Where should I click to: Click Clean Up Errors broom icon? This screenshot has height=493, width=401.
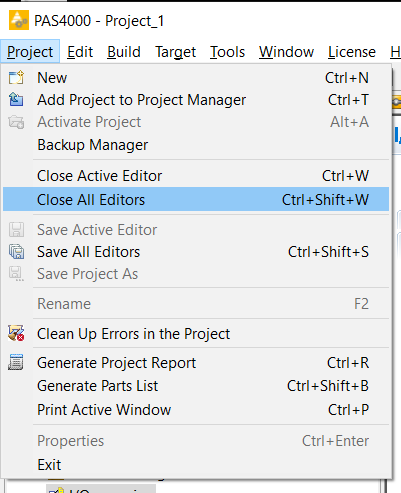16,333
